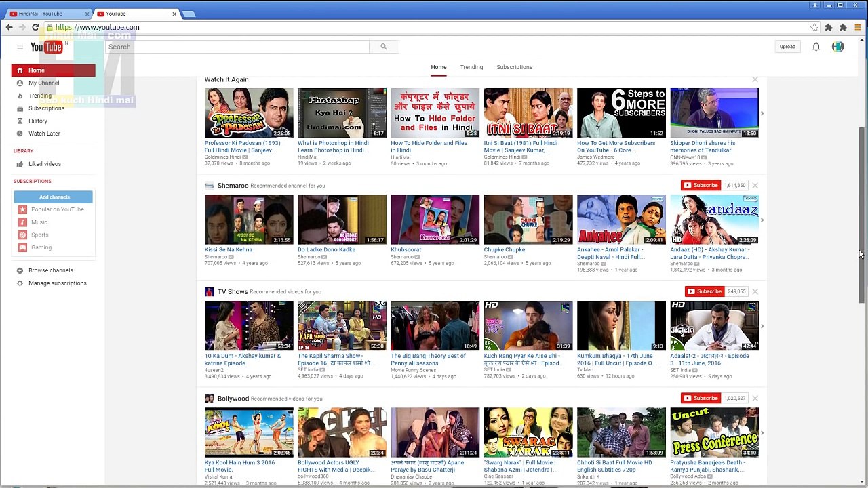Screen dimensions: 868x488
Task: Open Swarag Narak movie thumbnail
Action: (528, 432)
